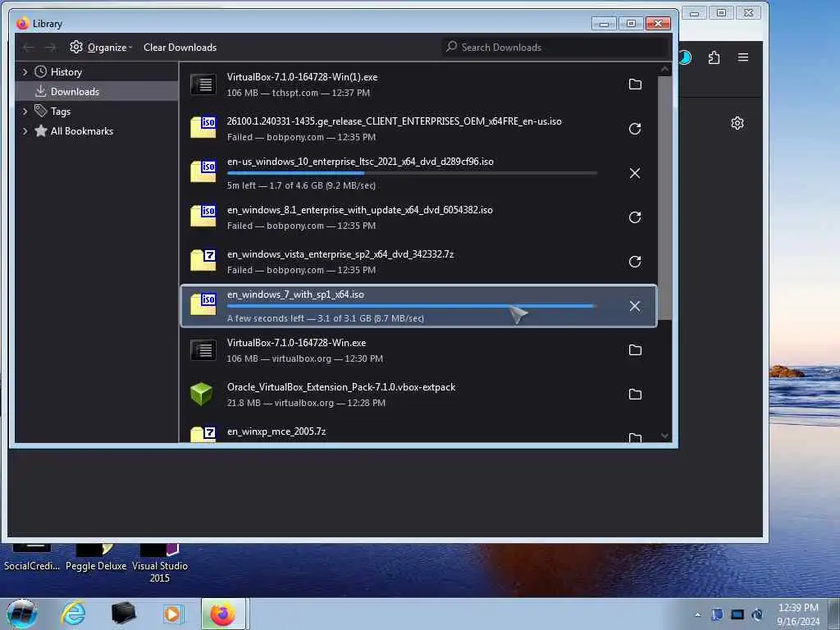The width and height of the screenshot is (840, 630).
Task: Open folder for en_winxp_mce_2005.7z
Action: click(x=635, y=437)
